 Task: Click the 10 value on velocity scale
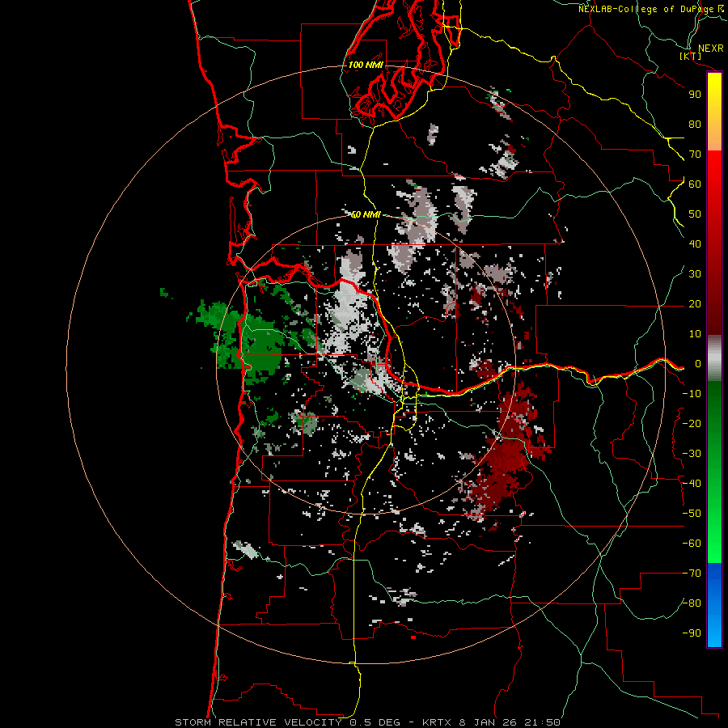click(x=695, y=334)
